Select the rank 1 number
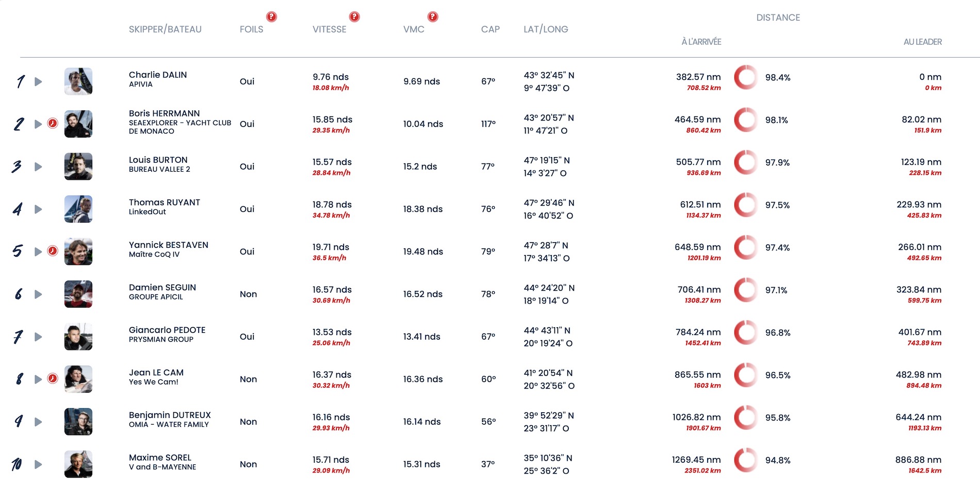 pos(20,81)
